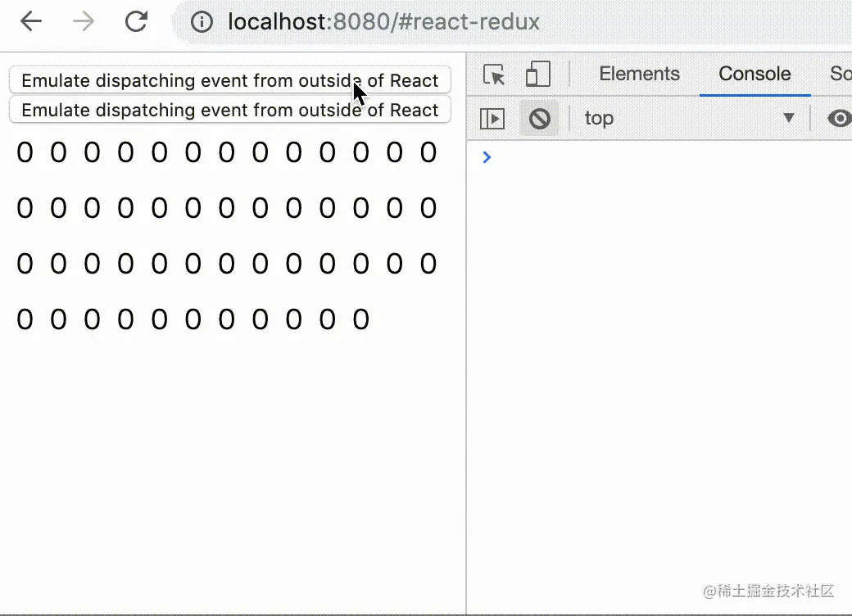Viewport: 852px width, 616px height.
Task: Reload the current page
Action: [x=135, y=22]
